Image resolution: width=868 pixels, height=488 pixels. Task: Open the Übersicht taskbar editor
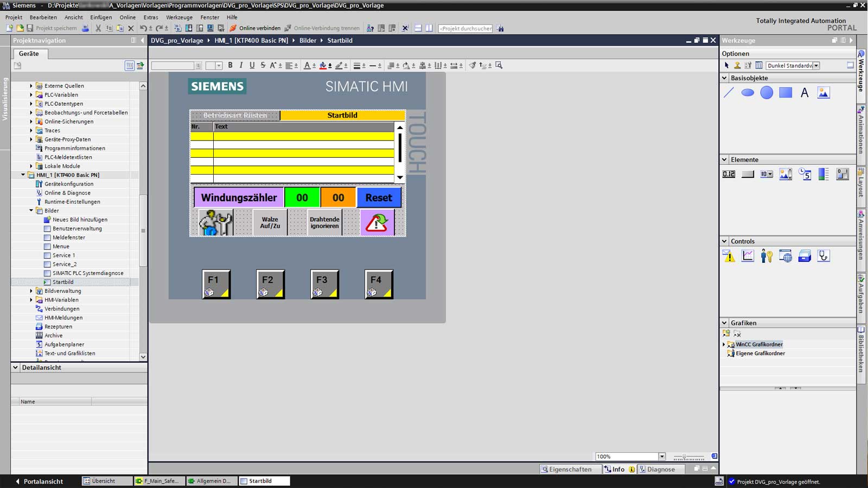106,481
